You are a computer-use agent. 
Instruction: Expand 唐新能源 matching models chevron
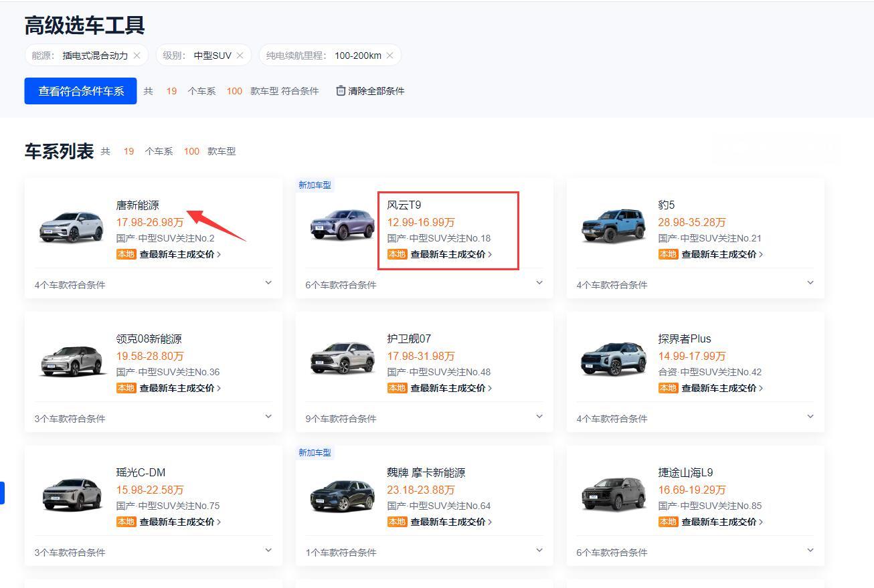268,283
